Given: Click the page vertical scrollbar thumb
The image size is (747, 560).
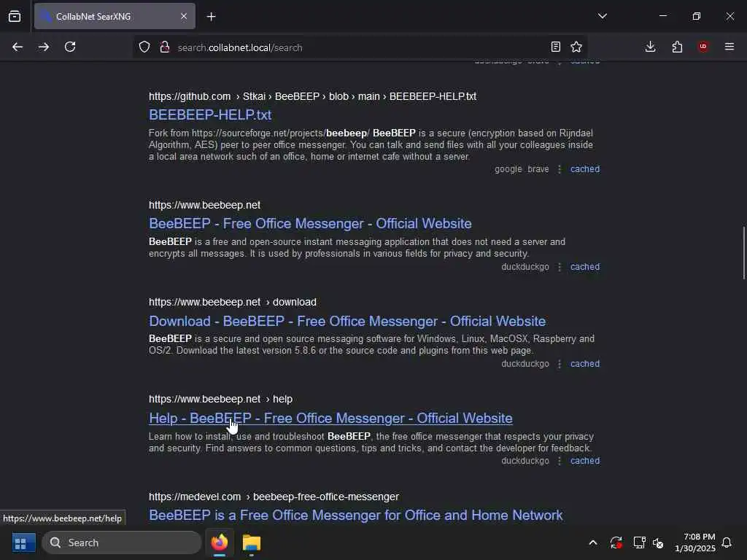Looking at the screenshot, I should (743, 253).
